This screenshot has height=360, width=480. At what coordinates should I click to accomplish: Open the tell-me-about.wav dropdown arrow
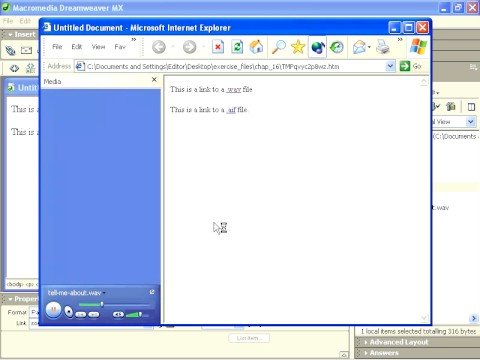pyautogui.click(x=104, y=293)
